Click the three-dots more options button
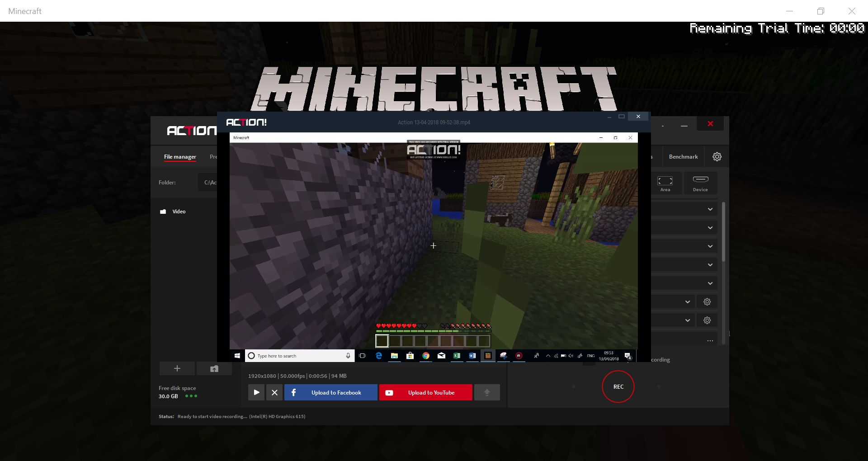868x461 pixels. (x=710, y=340)
